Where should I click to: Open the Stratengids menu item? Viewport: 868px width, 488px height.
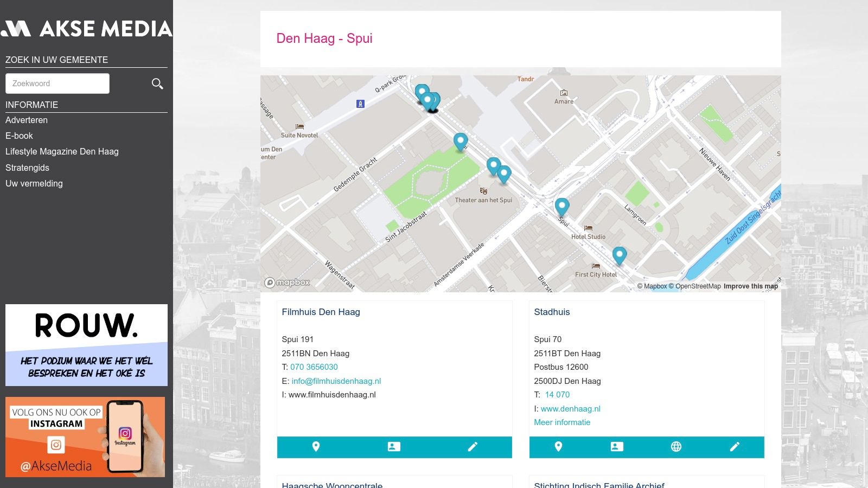[x=27, y=168]
